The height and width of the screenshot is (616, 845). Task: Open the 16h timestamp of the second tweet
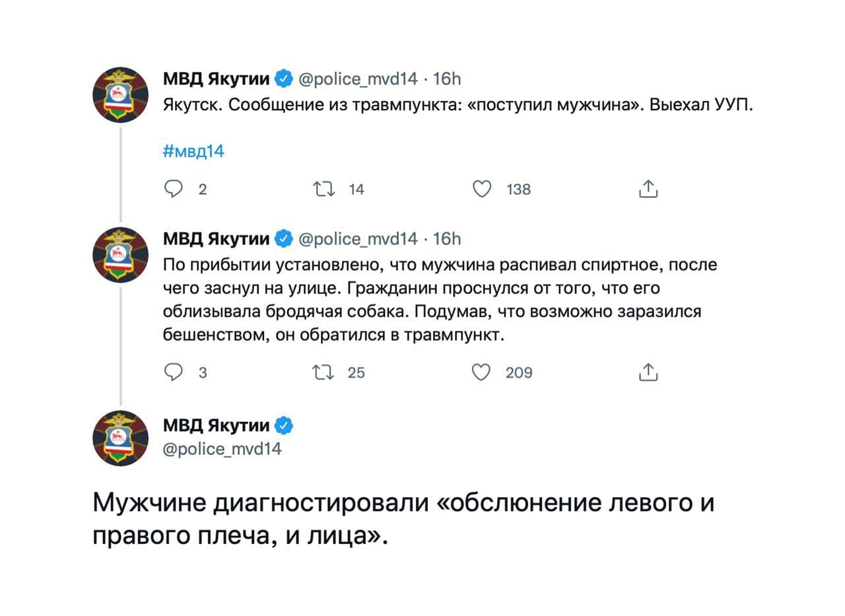pos(450,239)
